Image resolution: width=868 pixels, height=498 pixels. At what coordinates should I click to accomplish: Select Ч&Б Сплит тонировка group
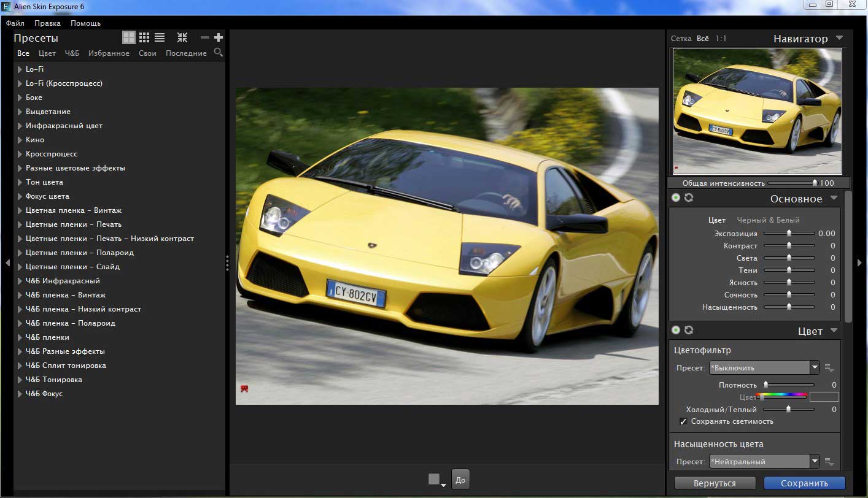coord(66,366)
